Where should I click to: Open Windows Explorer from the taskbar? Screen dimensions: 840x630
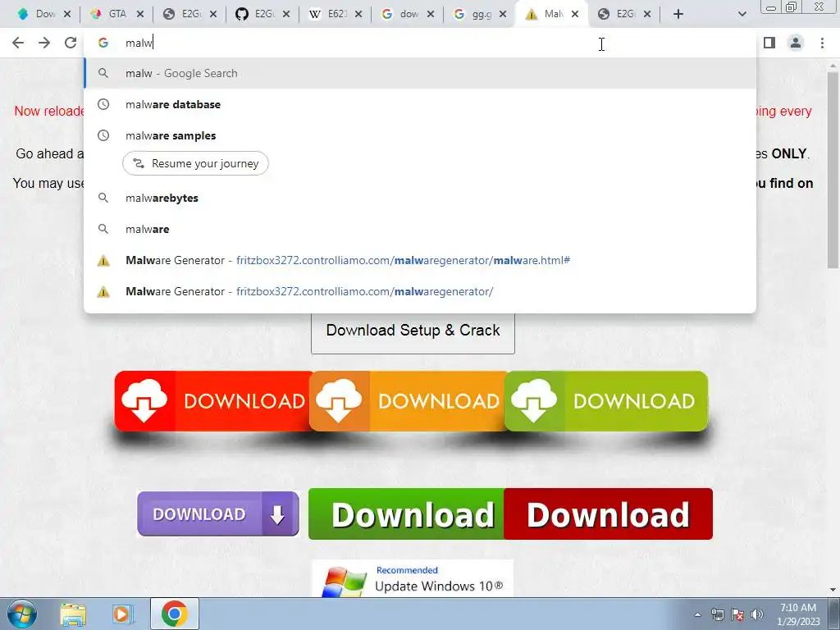[x=73, y=614]
